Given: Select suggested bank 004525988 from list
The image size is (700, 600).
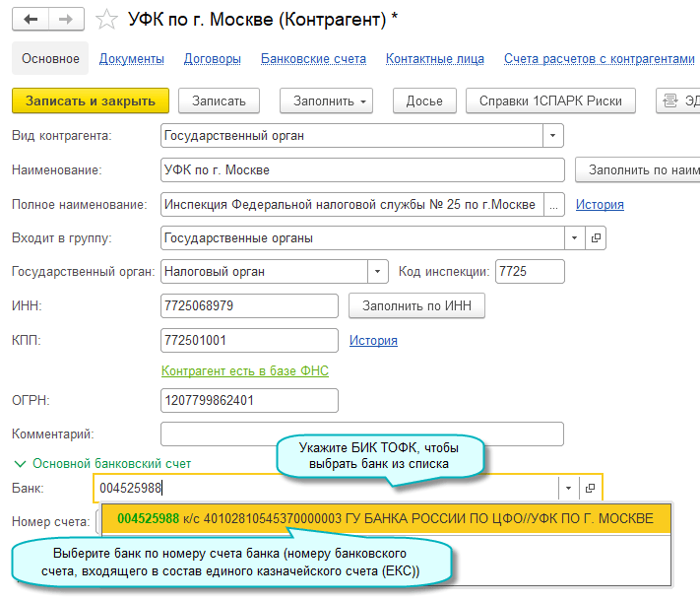Looking at the screenshot, I should pyautogui.click(x=384, y=518).
